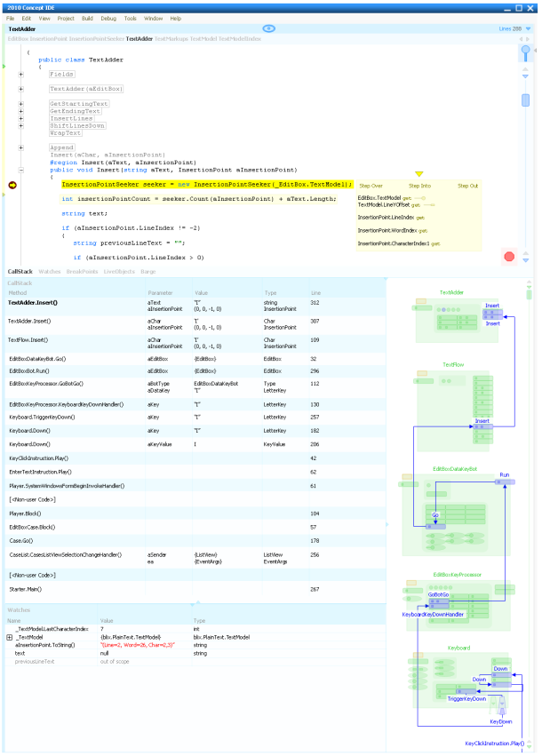Open the Tools menu
The height and width of the screenshot is (756, 542).
[131, 19]
